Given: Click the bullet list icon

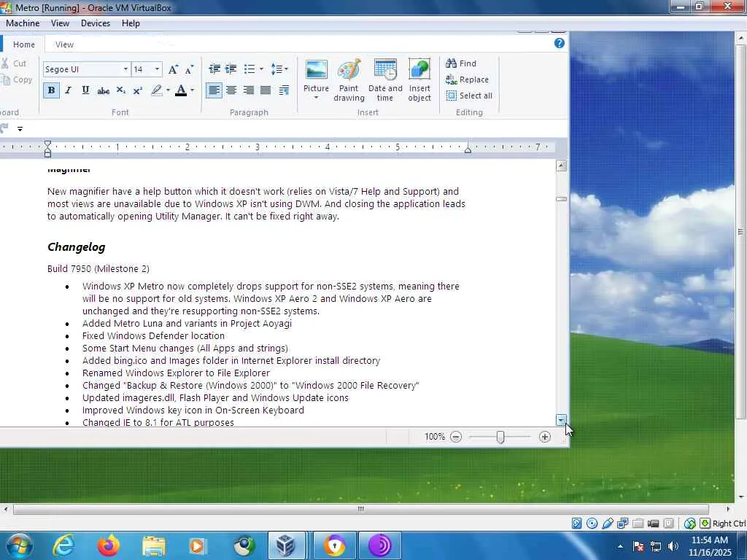Looking at the screenshot, I should click(x=249, y=69).
